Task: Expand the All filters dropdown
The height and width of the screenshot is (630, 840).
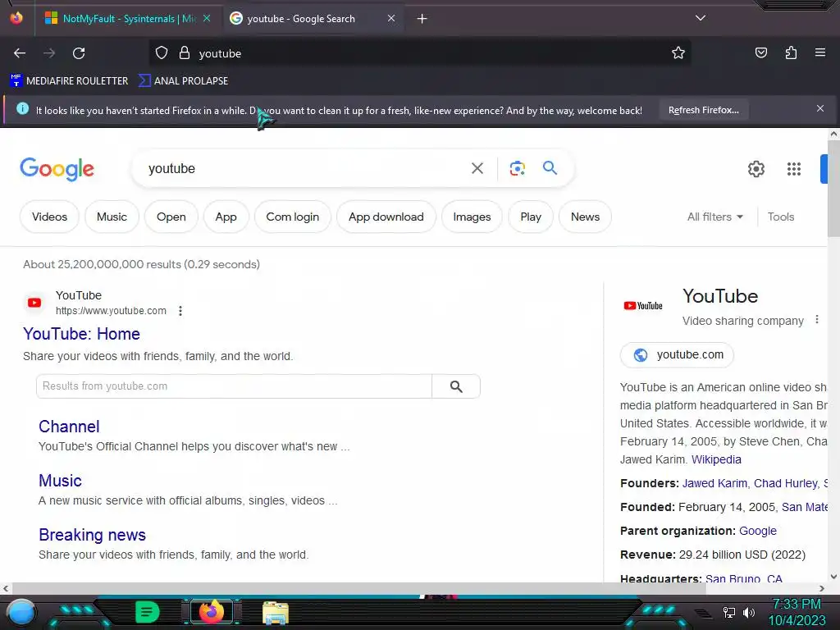Action: pos(715,217)
